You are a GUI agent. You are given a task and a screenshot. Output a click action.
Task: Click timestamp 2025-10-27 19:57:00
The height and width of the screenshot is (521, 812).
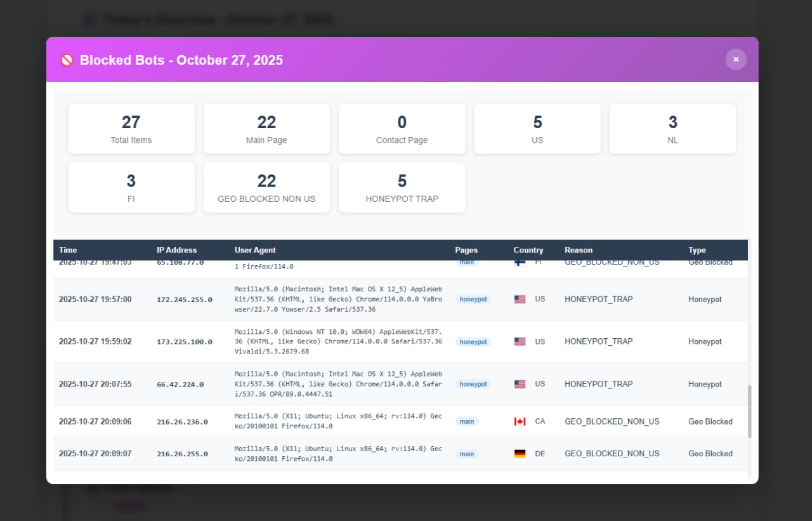[95, 299]
